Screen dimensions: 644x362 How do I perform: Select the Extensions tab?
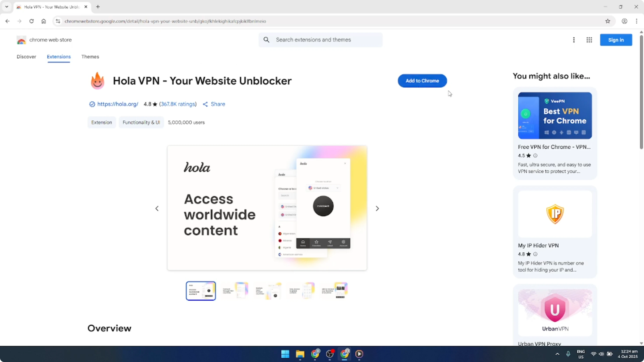click(59, 57)
